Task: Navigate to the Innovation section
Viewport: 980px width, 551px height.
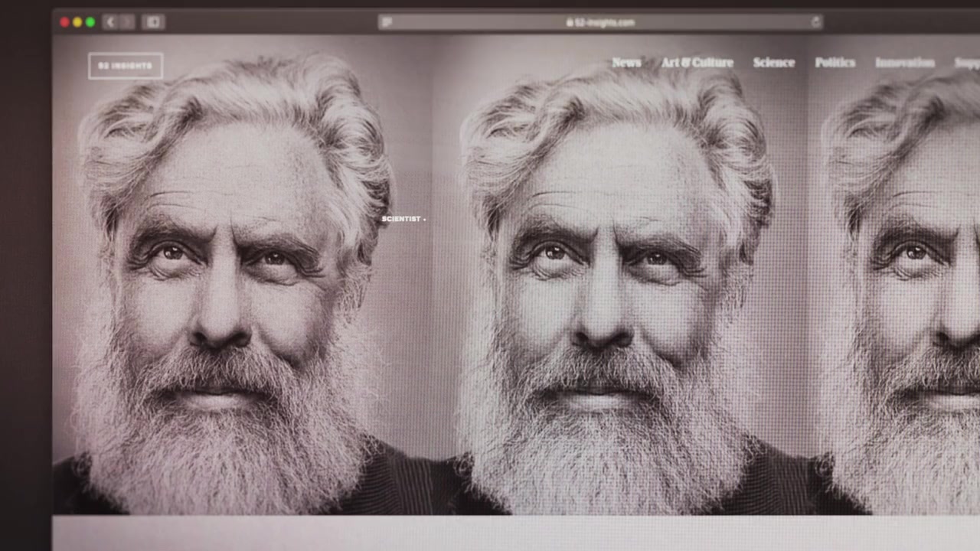Action: click(x=904, y=63)
